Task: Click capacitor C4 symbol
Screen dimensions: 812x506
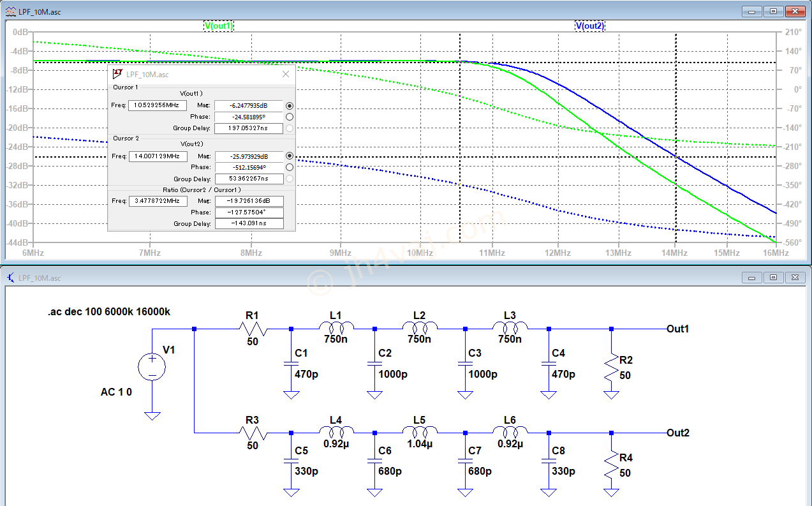Action: click(x=548, y=363)
